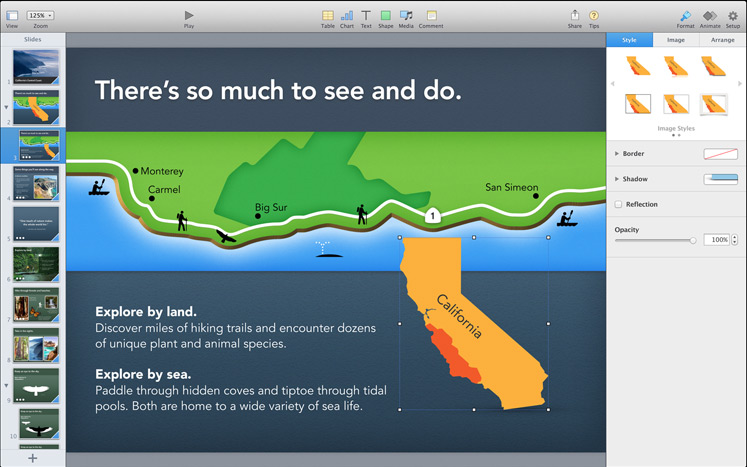Switch to the Style tab
The image size is (747, 467).
pyautogui.click(x=629, y=40)
